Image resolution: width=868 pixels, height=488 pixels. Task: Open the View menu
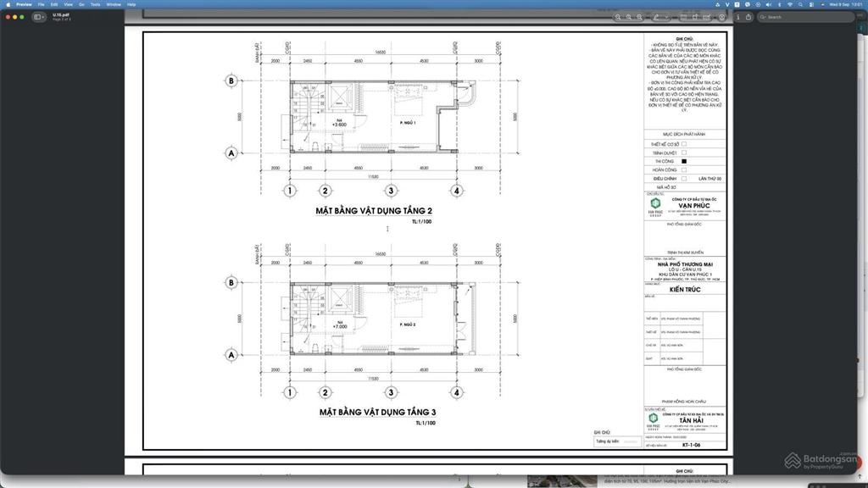pos(68,4)
